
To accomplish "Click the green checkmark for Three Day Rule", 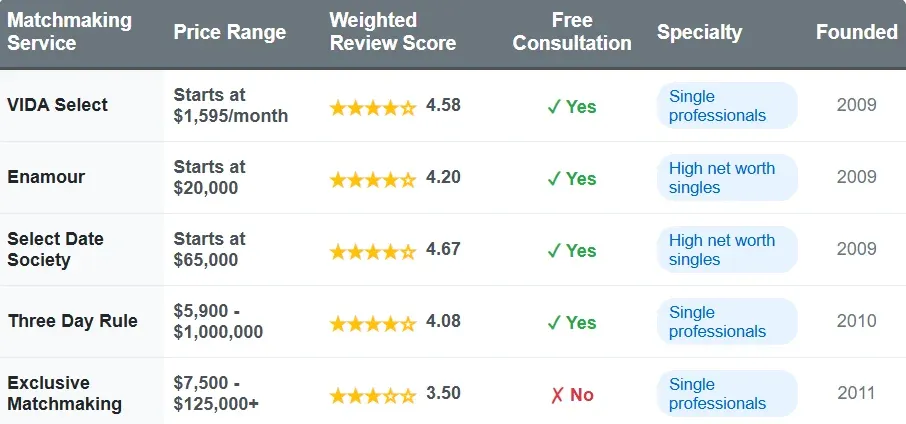I will pyautogui.click(x=553, y=323).
